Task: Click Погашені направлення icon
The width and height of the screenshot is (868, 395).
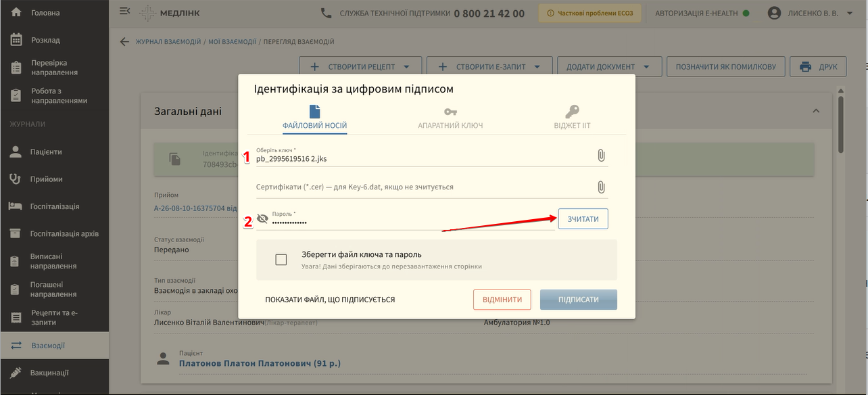Action: tap(15, 289)
